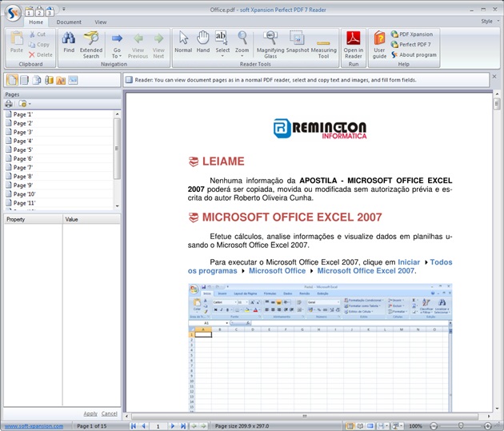Switch to the Document ribbon tab
The image size is (504, 431).
pyautogui.click(x=69, y=22)
